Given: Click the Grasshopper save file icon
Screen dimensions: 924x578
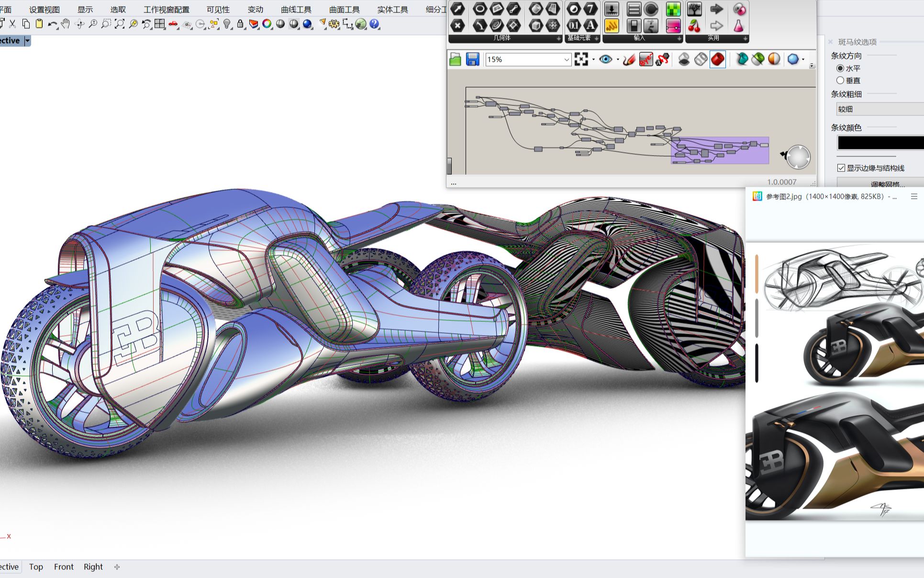Looking at the screenshot, I should click(x=472, y=59).
